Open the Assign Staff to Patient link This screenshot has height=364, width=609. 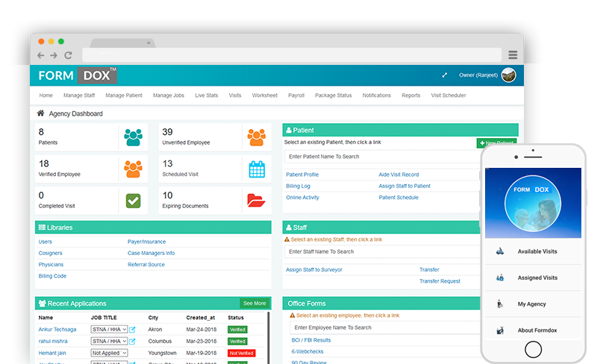coord(405,186)
